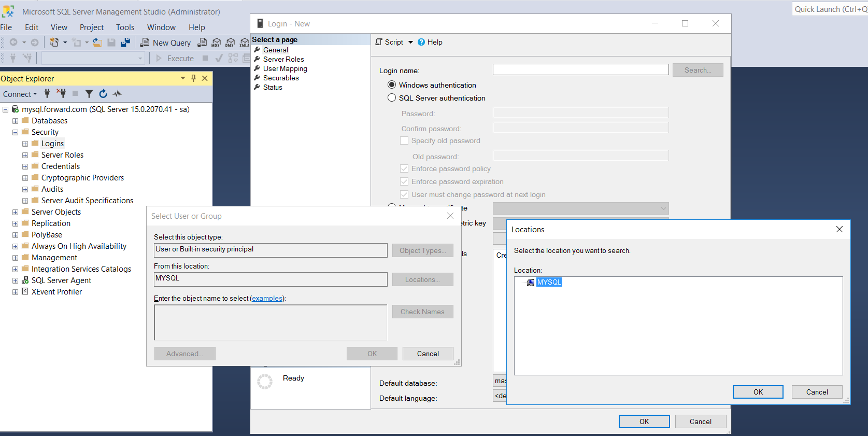This screenshot has height=436, width=868.
Task: Open the Connect dropdown in Object Explorer
Action: pos(20,94)
